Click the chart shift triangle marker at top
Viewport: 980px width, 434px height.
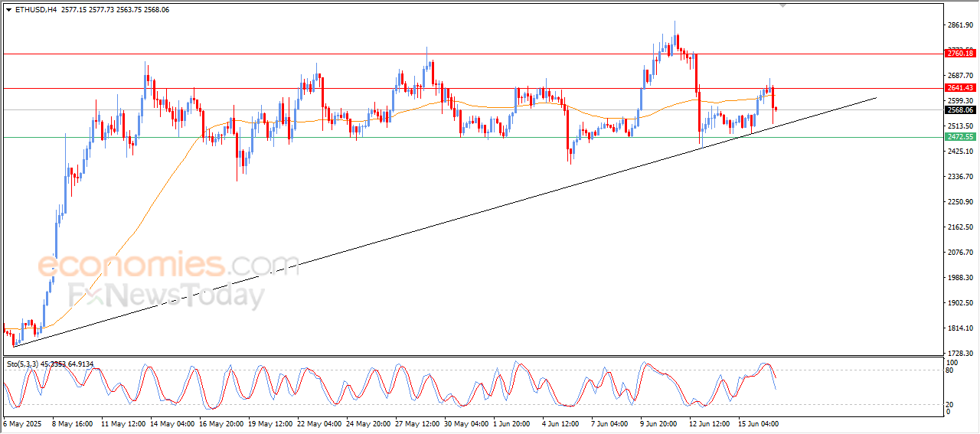pyautogui.click(x=782, y=5)
